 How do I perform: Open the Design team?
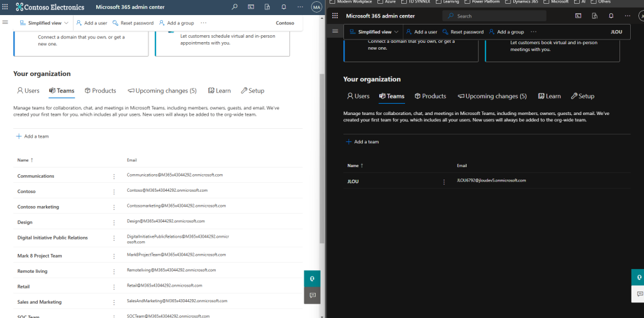25,222
